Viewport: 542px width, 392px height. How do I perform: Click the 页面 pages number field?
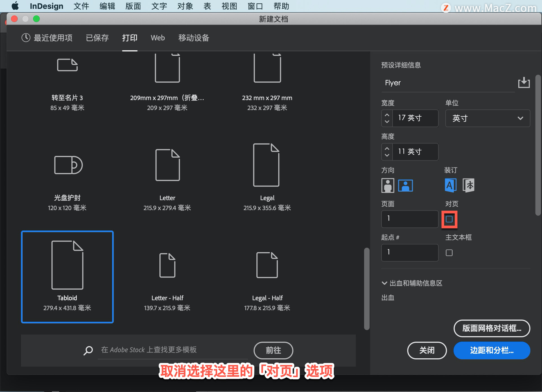410,219
